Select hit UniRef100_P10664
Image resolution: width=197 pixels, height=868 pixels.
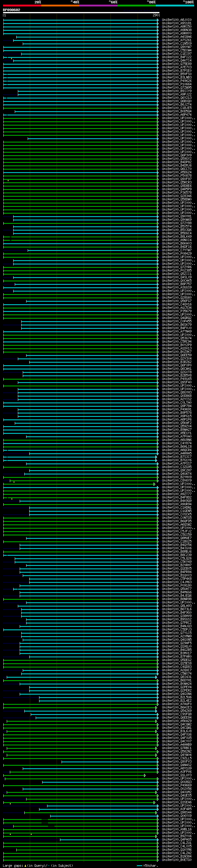pos(177,84)
